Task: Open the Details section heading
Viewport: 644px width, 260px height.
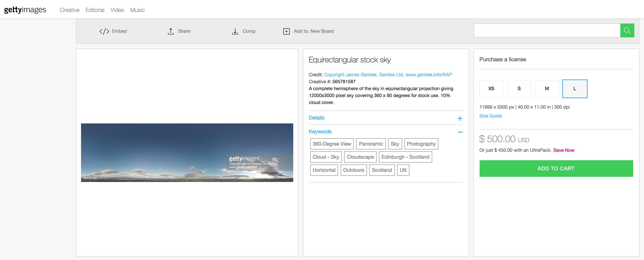Action: pyautogui.click(x=316, y=118)
